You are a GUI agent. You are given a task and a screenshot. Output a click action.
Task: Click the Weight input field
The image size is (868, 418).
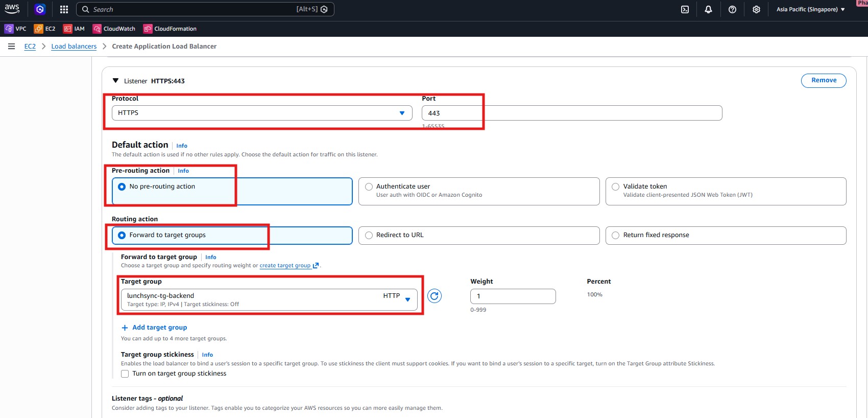tap(513, 296)
